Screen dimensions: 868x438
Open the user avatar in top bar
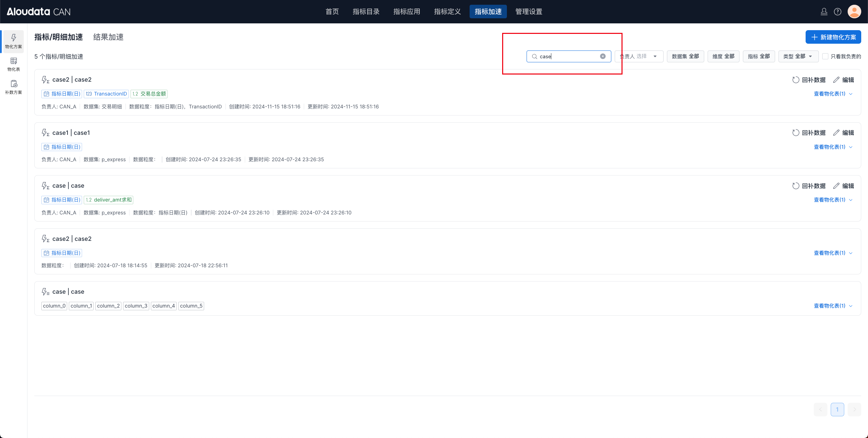(854, 12)
